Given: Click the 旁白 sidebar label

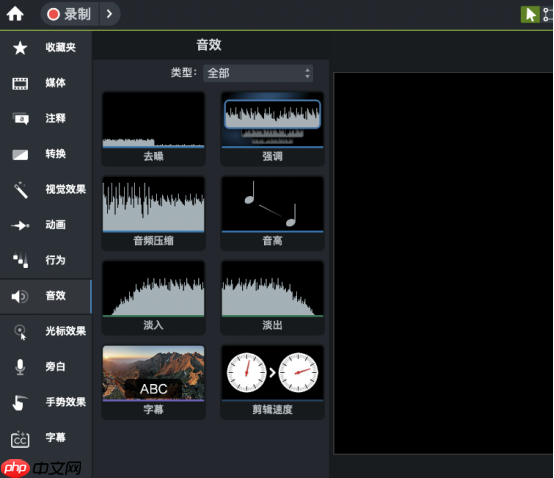Looking at the screenshot, I should [55, 367].
